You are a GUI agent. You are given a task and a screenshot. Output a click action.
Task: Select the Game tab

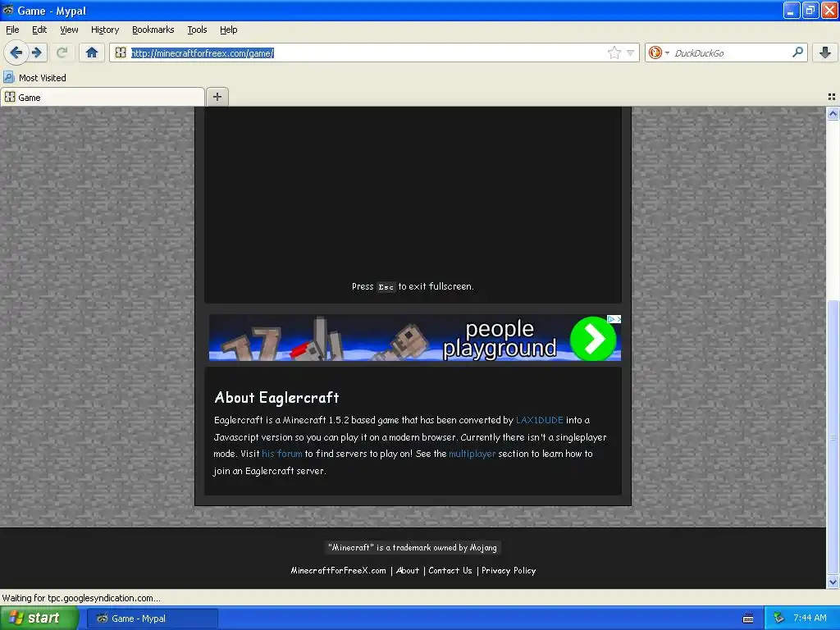tap(103, 97)
